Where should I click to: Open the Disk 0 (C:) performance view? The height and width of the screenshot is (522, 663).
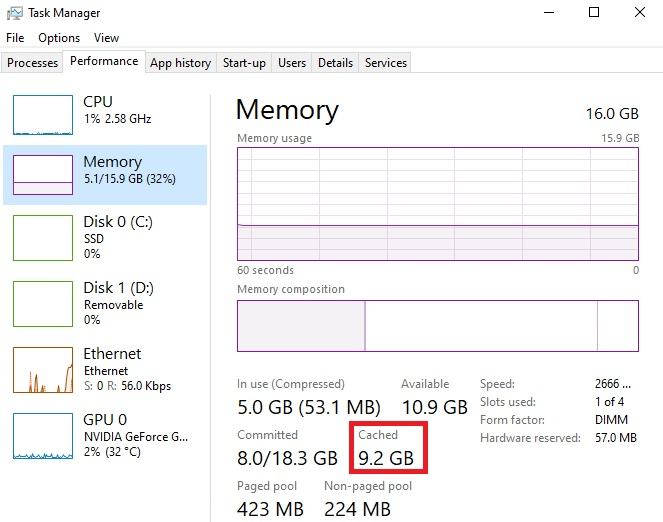pyautogui.click(x=105, y=238)
